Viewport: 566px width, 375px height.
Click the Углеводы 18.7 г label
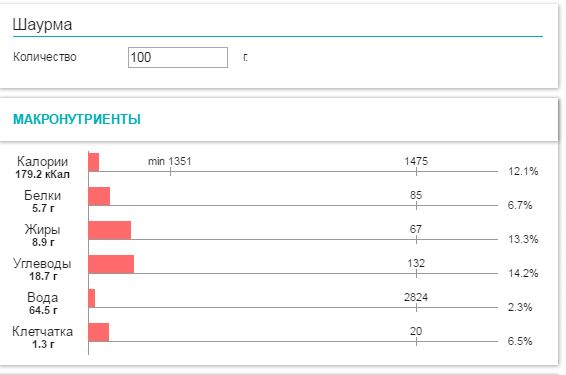pos(42,270)
